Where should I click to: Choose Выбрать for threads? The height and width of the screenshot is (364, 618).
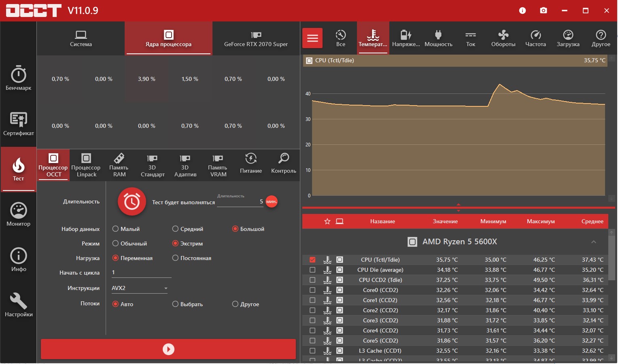[x=187, y=304]
